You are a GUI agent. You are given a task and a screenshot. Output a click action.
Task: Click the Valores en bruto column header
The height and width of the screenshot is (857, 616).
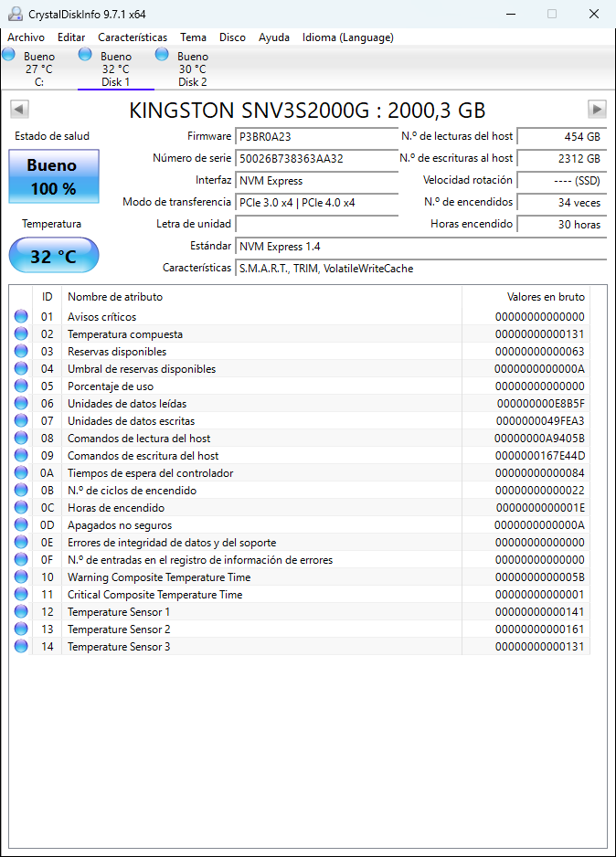(526, 297)
